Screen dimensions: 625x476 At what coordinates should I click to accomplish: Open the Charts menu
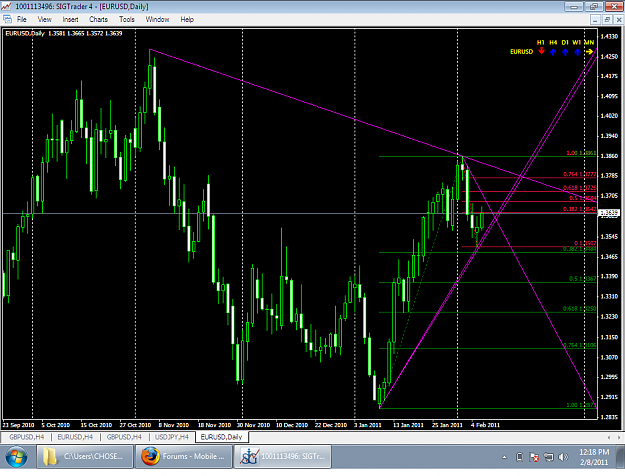(98, 19)
